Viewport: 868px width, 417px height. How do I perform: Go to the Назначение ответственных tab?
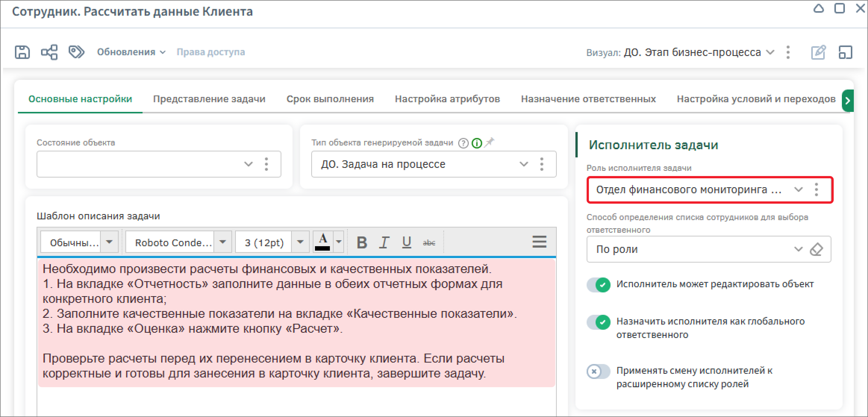588,99
